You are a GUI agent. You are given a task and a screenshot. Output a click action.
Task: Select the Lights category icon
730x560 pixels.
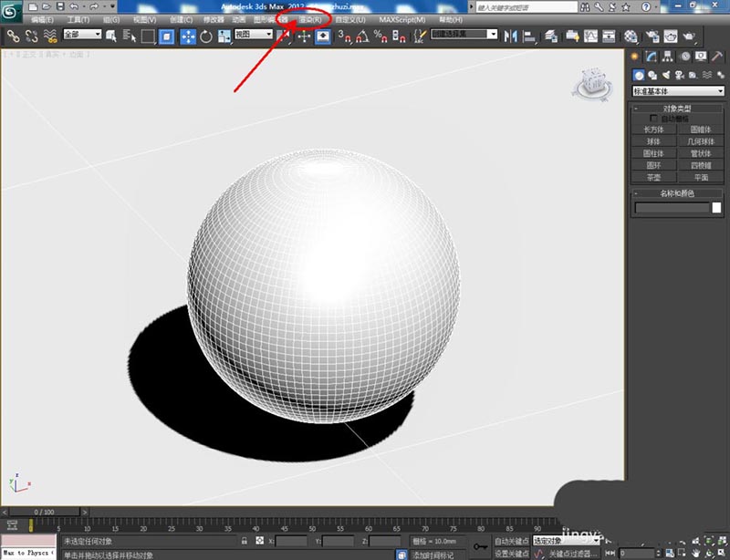point(667,75)
